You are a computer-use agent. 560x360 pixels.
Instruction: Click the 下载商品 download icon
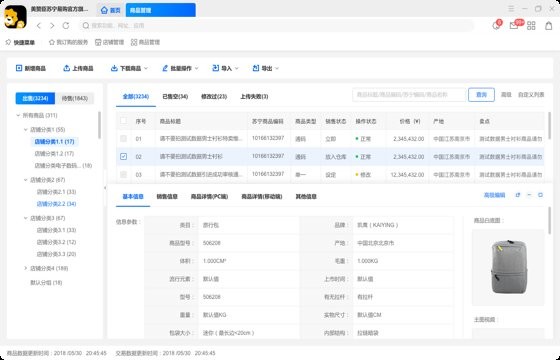(x=114, y=68)
